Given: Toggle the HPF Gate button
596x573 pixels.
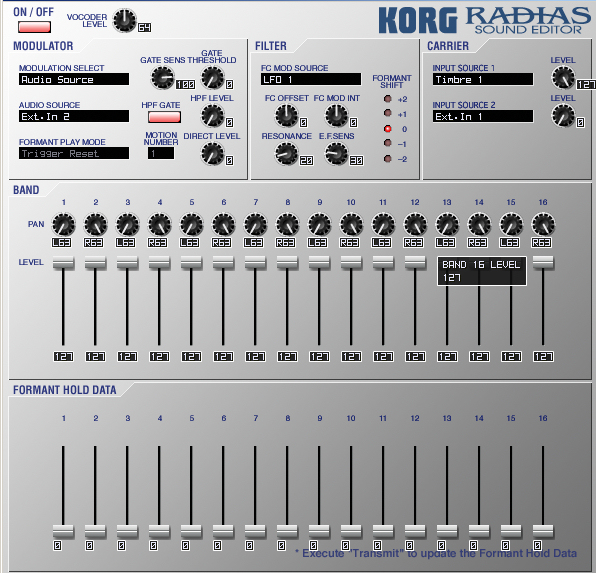Looking at the screenshot, I should pos(164,117).
